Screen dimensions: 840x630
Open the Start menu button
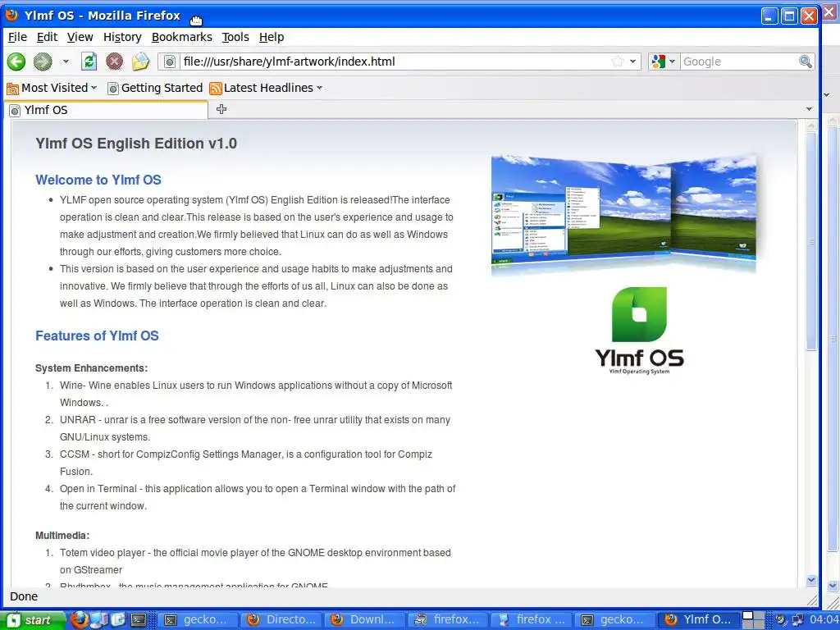point(33,620)
